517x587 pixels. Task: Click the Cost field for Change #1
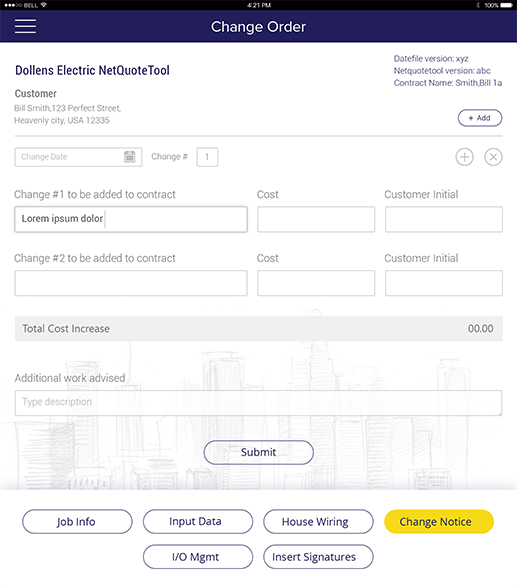[x=316, y=219]
